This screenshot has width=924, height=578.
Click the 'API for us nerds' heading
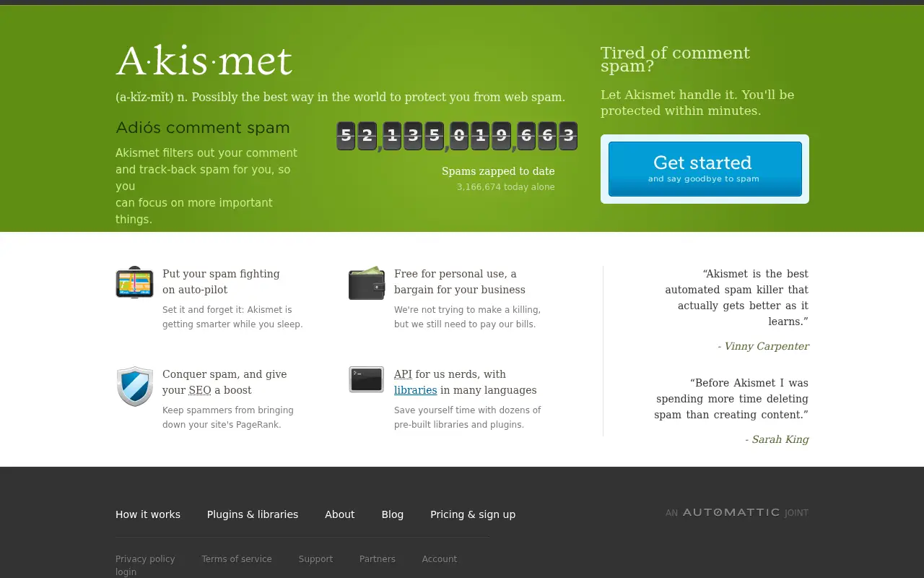[x=466, y=382]
